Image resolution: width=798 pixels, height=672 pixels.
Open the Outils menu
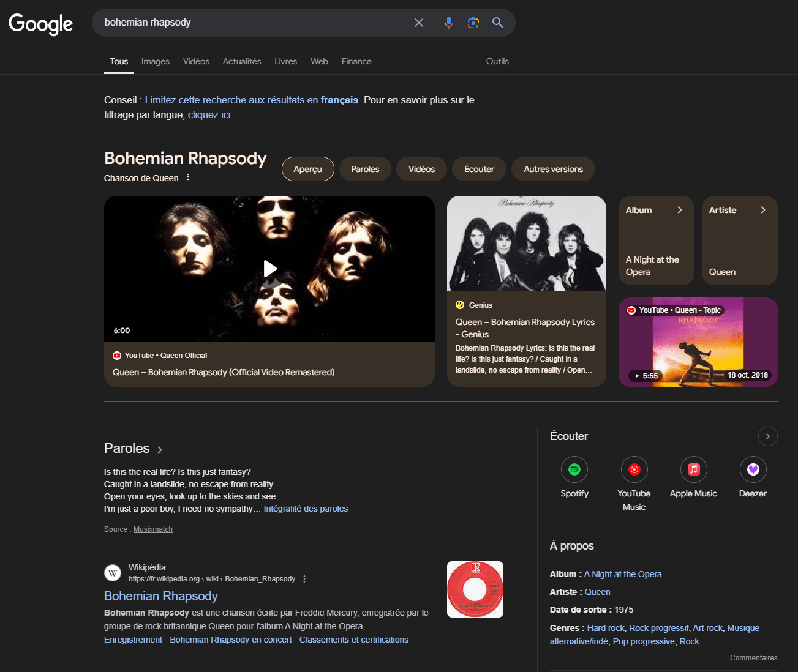497,61
